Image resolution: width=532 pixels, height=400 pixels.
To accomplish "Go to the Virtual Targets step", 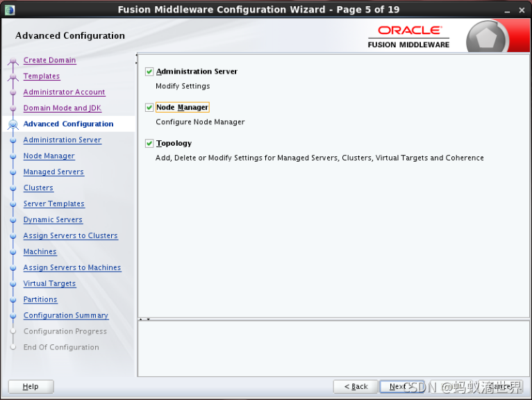I will 49,283.
